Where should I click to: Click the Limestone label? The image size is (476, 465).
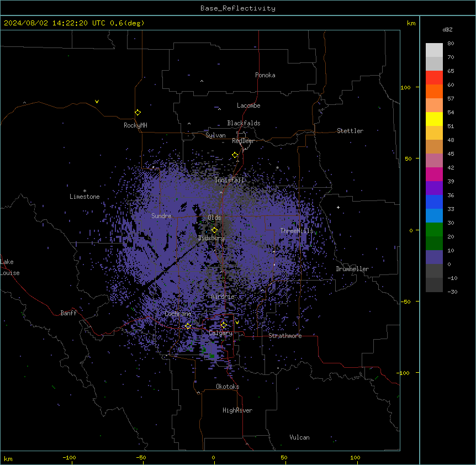84,197
